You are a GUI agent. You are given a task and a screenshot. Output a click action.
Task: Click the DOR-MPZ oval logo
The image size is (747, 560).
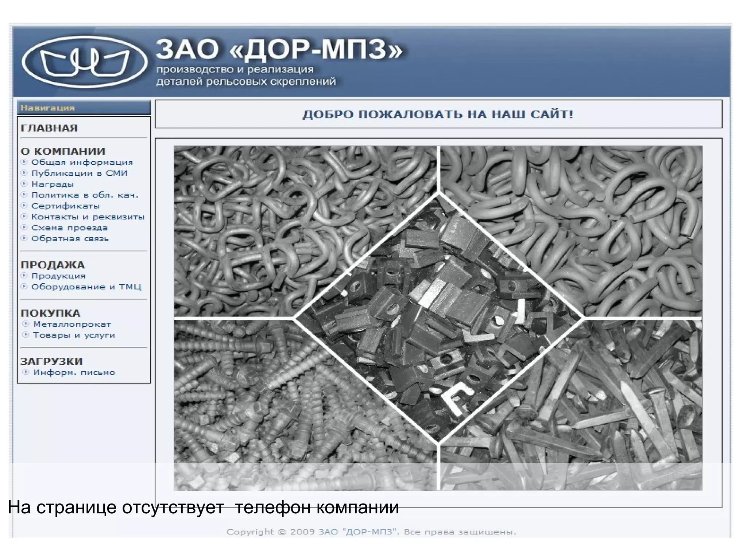pos(85,62)
